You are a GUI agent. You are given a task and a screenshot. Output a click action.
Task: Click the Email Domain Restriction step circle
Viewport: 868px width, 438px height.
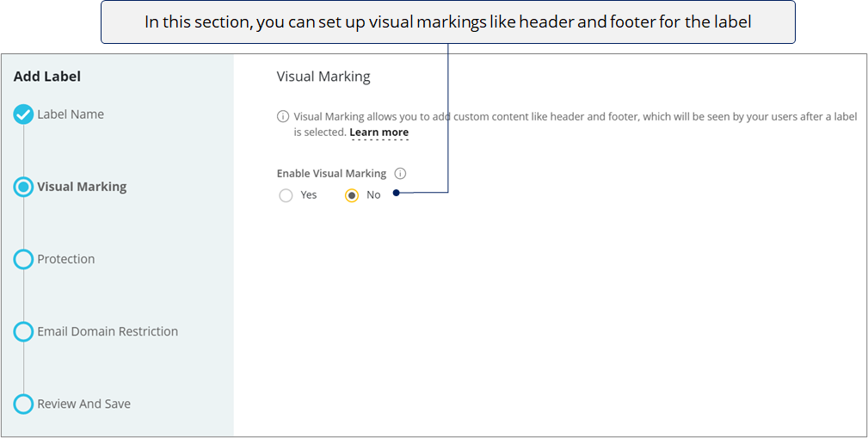(23, 331)
